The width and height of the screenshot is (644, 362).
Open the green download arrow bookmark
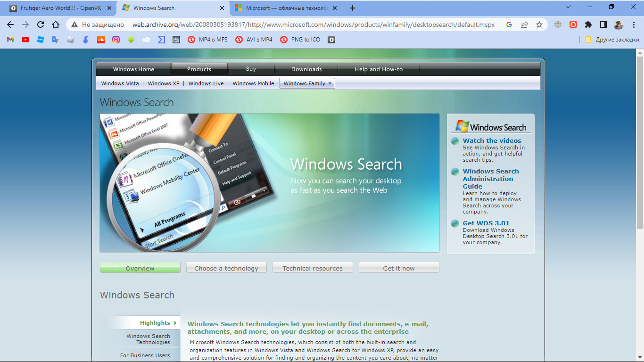(x=131, y=40)
